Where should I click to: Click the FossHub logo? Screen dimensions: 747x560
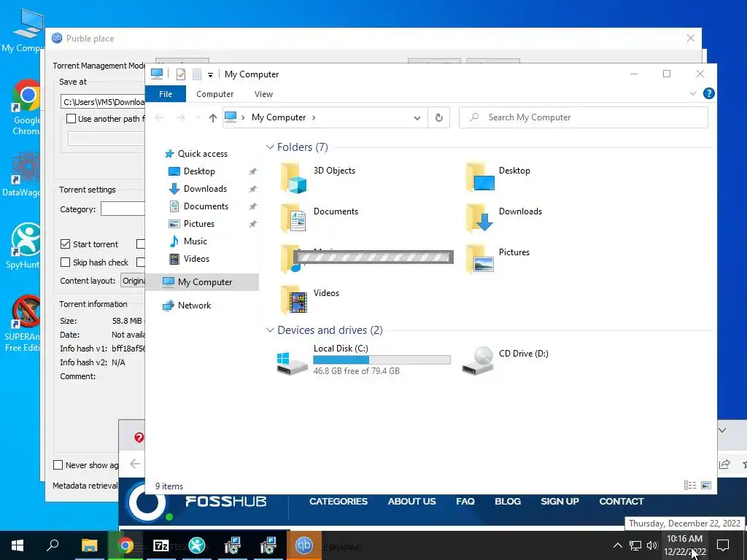tap(198, 502)
